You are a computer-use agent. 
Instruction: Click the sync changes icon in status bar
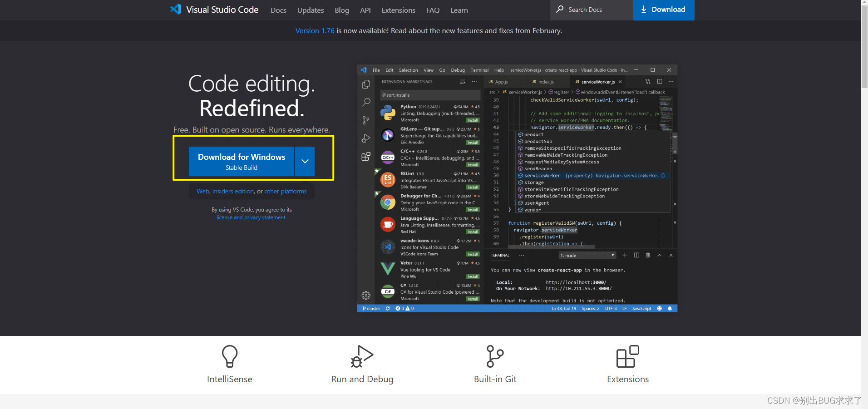(388, 309)
